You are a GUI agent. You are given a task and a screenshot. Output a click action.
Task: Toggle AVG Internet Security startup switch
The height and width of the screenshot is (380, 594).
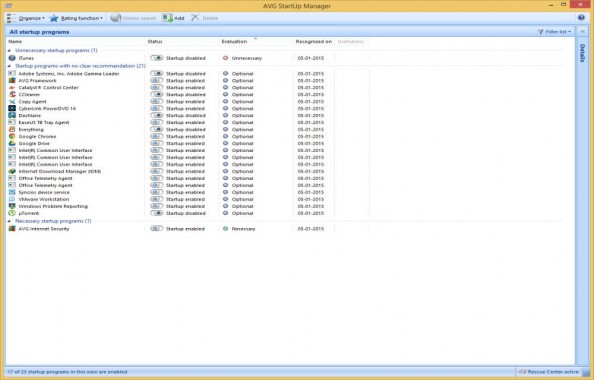[x=156, y=228]
